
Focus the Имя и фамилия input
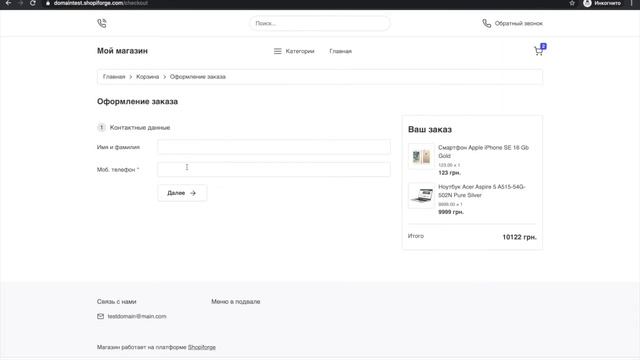pyautogui.click(x=274, y=147)
